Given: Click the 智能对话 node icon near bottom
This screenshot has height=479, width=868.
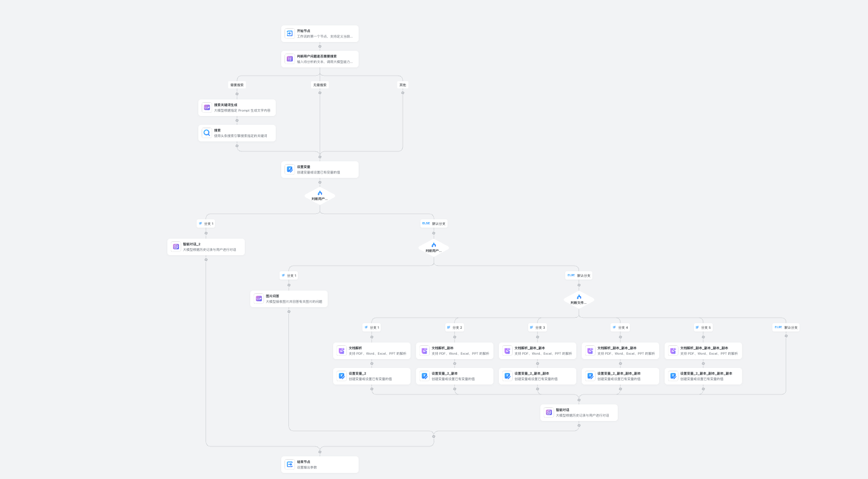Looking at the screenshot, I should click(549, 413).
